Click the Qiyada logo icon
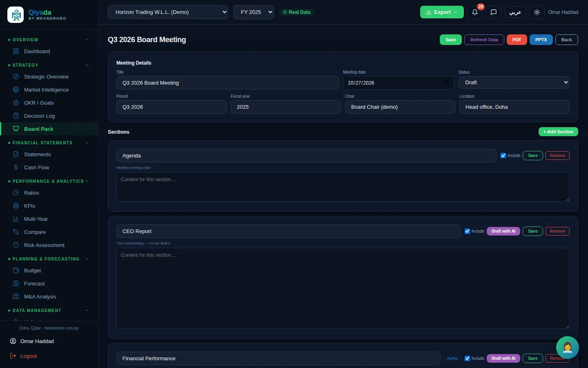 point(16,15)
